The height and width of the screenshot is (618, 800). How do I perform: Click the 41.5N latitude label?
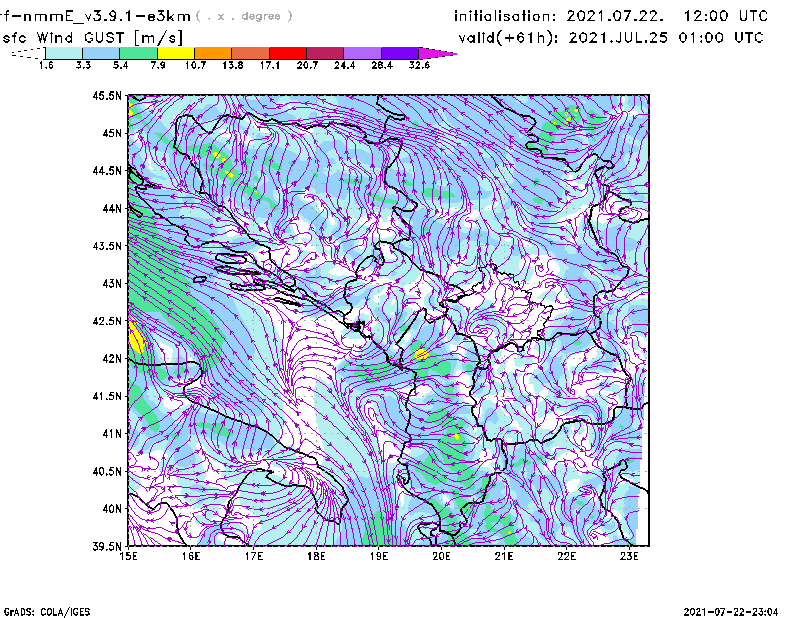pyautogui.click(x=107, y=396)
